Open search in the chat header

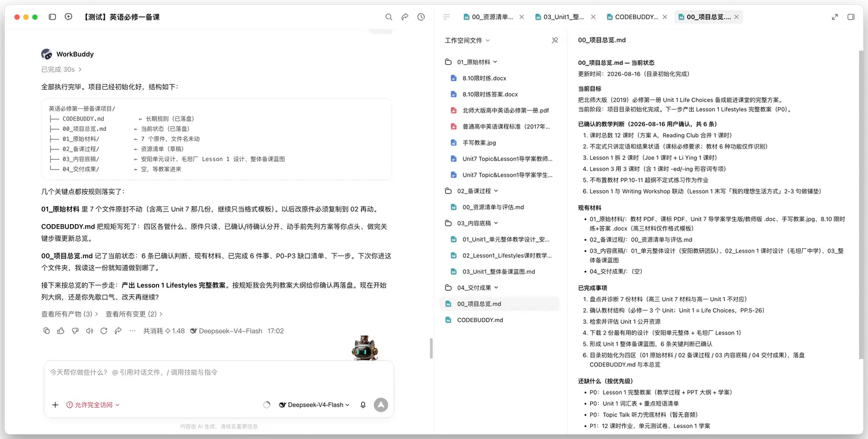click(389, 17)
